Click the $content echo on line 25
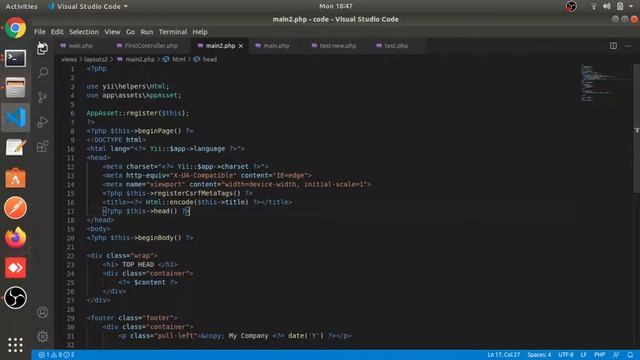This screenshot has width=640, height=360. point(149,282)
